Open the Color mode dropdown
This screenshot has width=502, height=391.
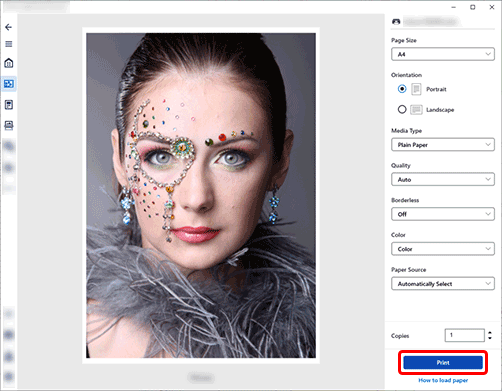pos(443,249)
